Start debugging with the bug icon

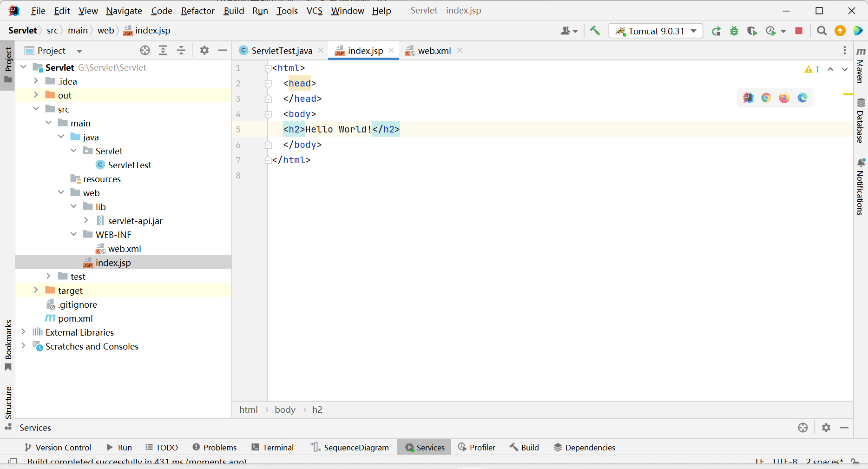[734, 31]
